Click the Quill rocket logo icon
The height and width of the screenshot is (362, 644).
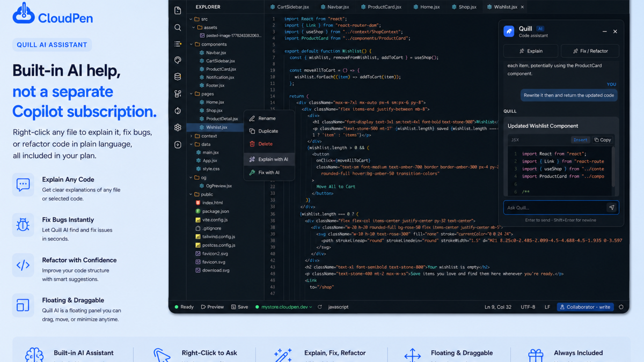(x=509, y=32)
